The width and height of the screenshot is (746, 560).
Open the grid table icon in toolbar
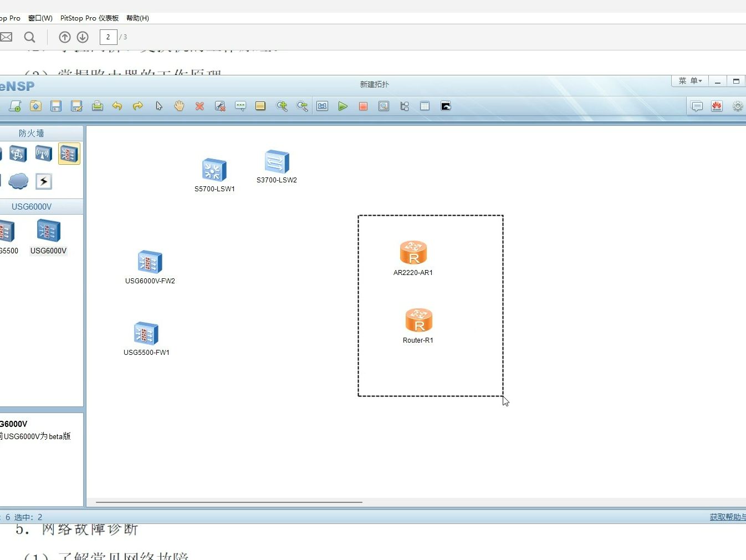click(425, 106)
